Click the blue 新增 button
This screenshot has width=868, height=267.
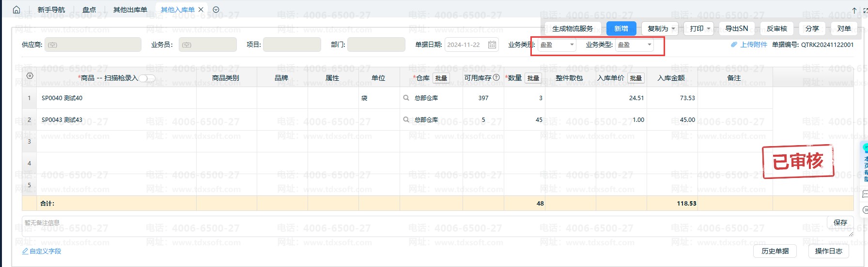click(621, 29)
